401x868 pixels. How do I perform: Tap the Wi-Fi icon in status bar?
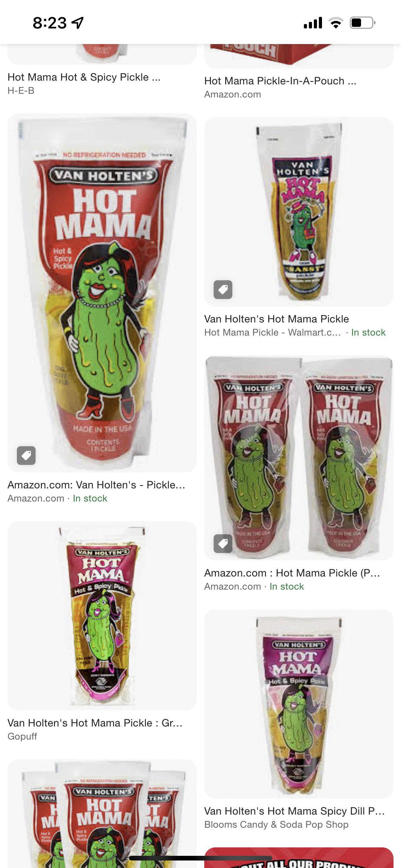pyautogui.click(x=335, y=22)
